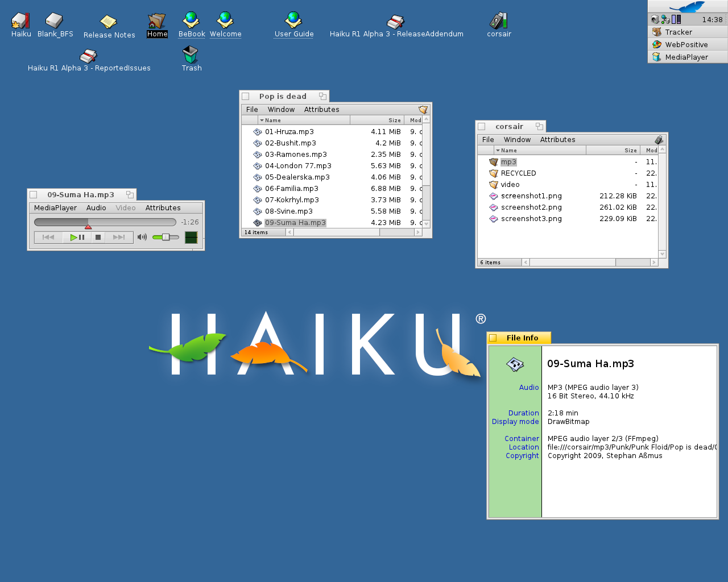Select the mp3 folder icon in corsair
The image size is (728, 582).
493,162
